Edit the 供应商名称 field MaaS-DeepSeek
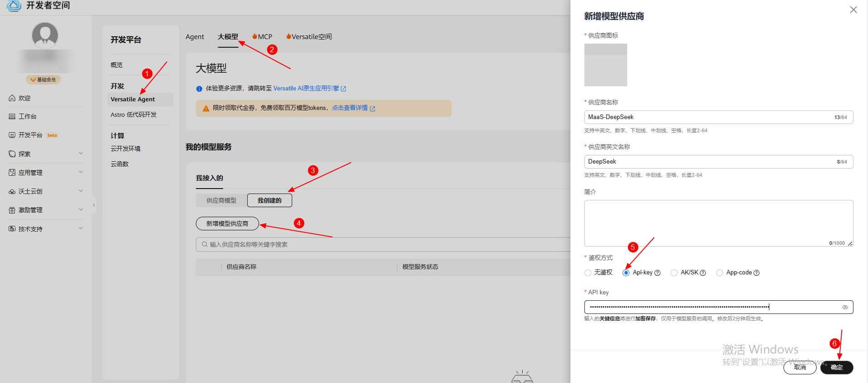 click(x=718, y=117)
